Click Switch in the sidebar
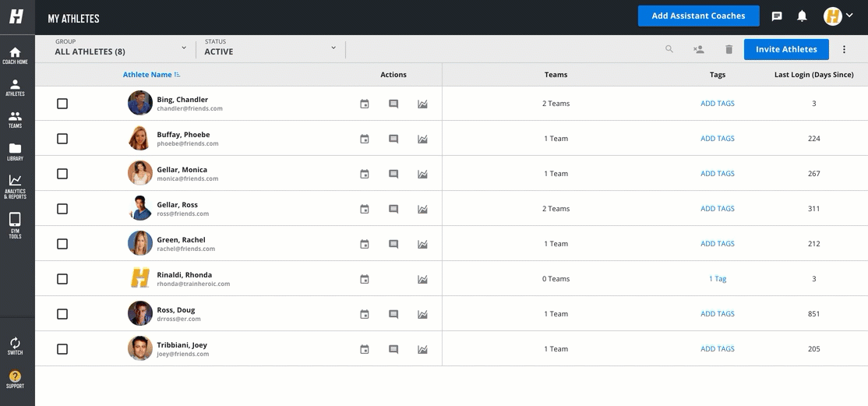The image size is (868, 406). coord(15,346)
